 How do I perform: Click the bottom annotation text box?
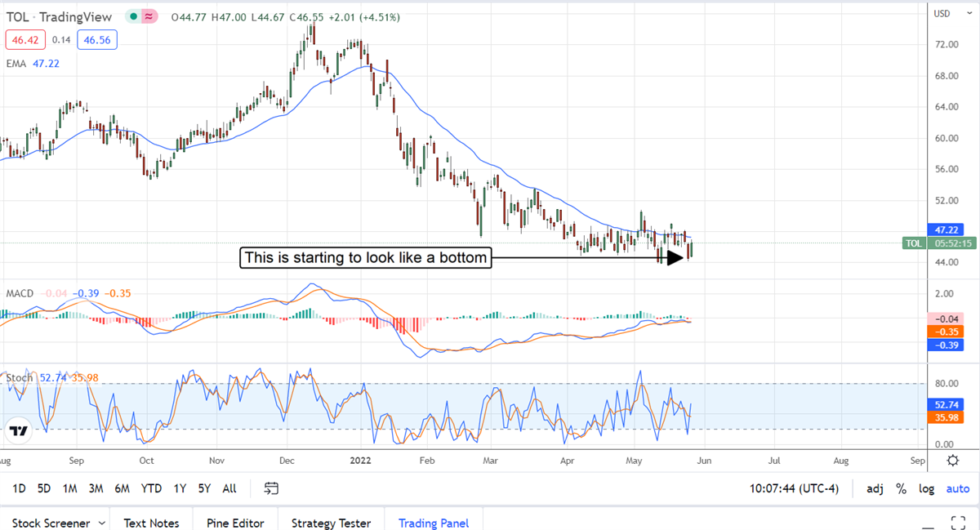tap(366, 258)
